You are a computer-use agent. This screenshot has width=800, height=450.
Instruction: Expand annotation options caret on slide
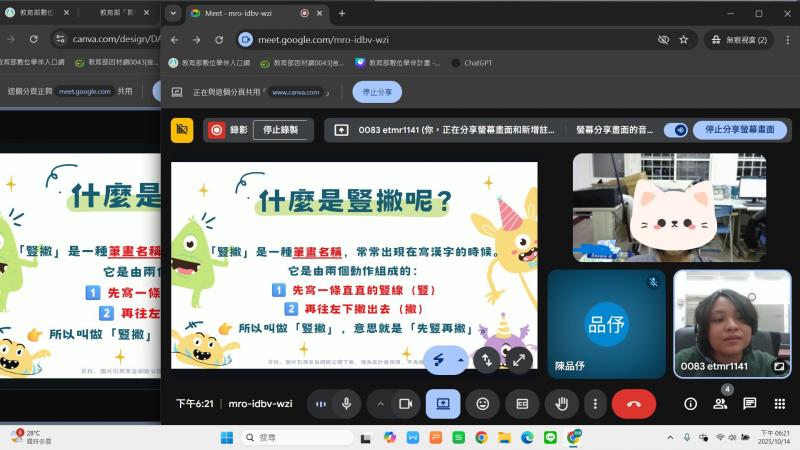click(461, 360)
